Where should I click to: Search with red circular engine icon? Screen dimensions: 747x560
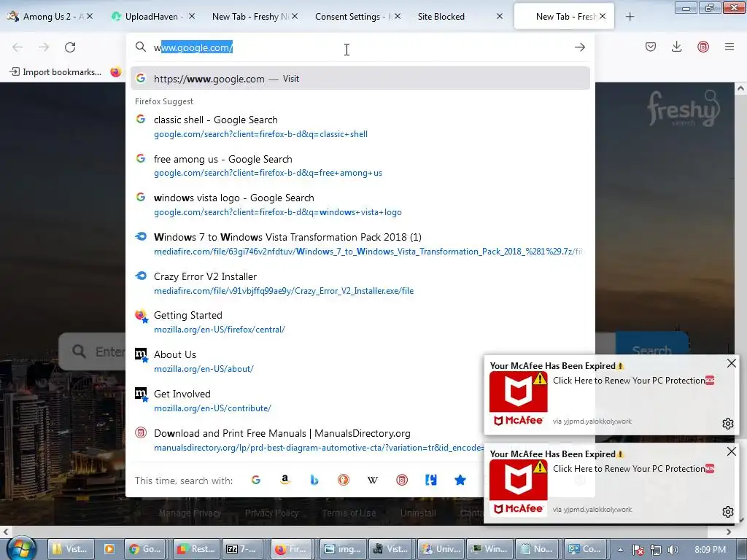402,480
